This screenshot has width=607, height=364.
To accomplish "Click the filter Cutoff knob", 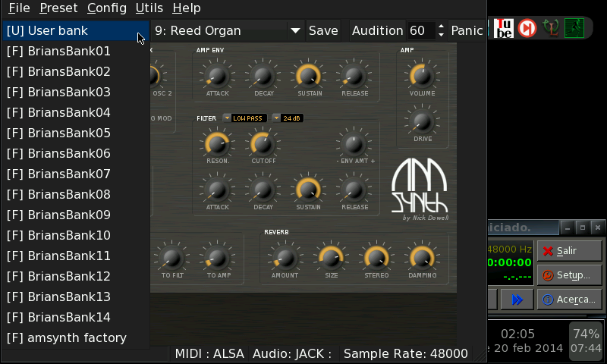I will click(x=263, y=144).
